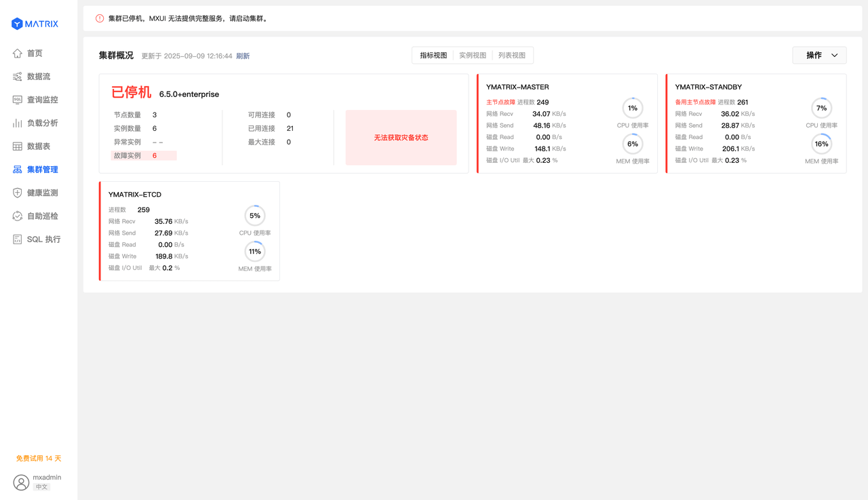Switch to 指标视图 tab

[433, 55]
